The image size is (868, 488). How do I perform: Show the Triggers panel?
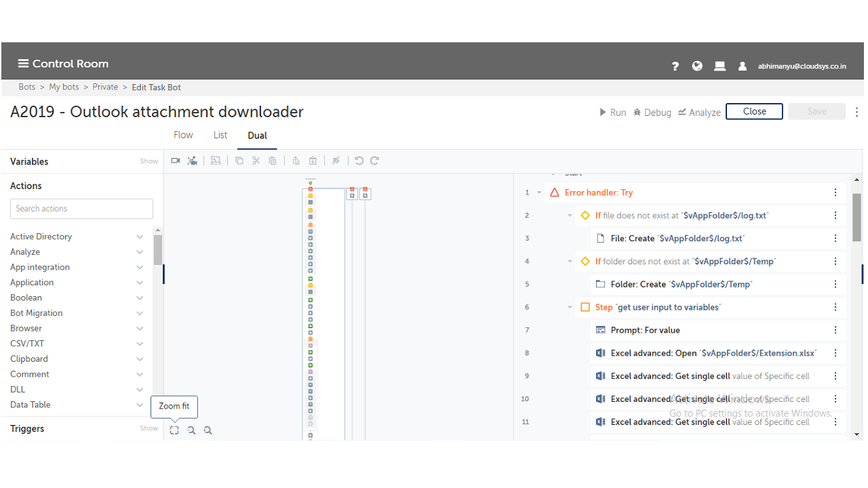click(149, 428)
